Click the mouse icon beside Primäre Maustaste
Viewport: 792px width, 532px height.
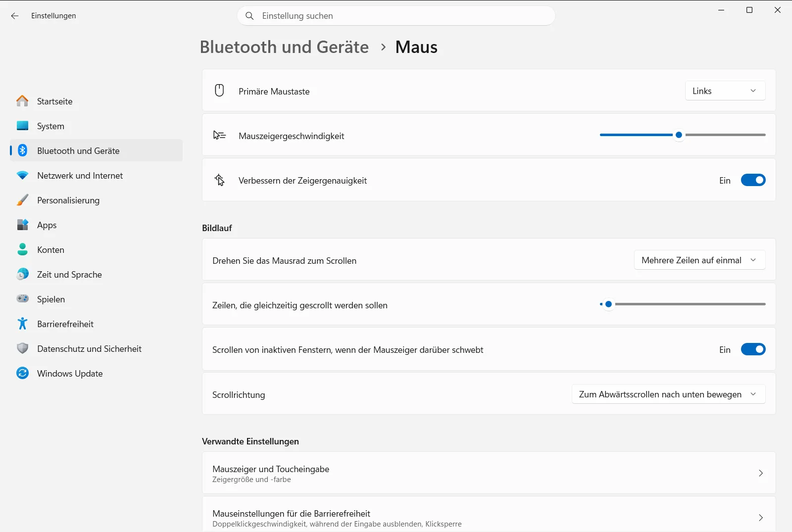click(x=219, y=91)
